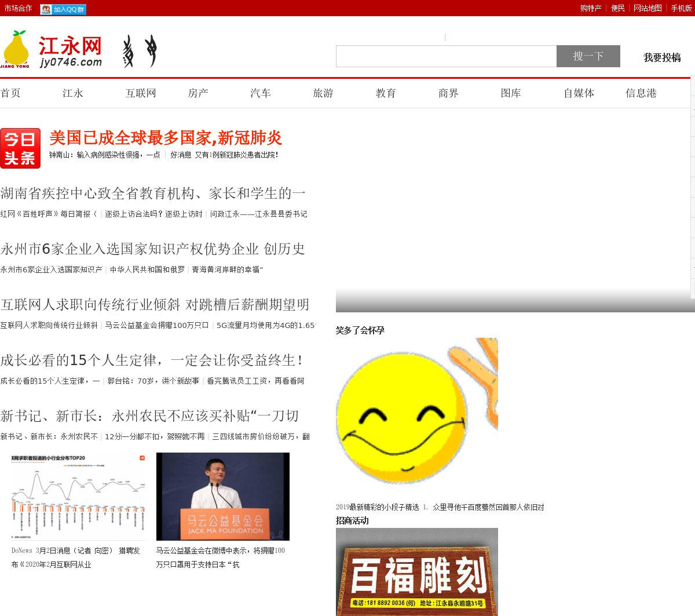
Task: Open the 互联网 nav section
Action: tap(141, 93)
